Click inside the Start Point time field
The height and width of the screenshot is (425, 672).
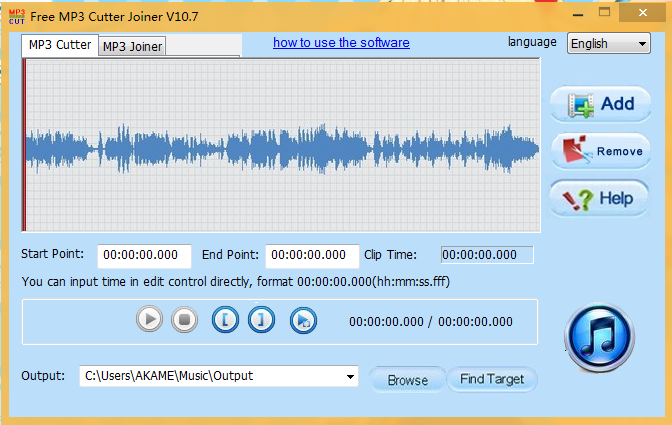pyautogui.click(x=144, y=255)
